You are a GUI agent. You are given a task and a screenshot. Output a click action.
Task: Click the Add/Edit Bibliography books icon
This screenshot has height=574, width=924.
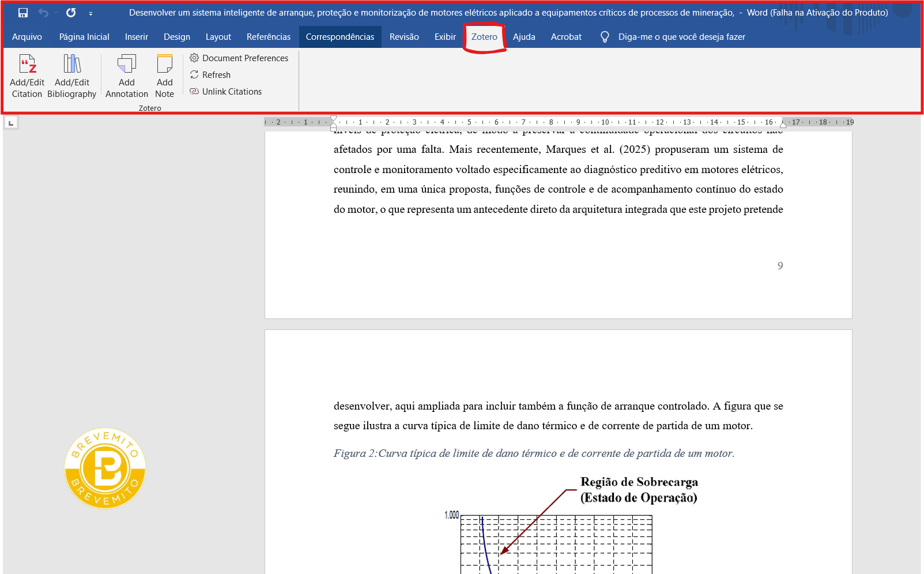[72, 63]
